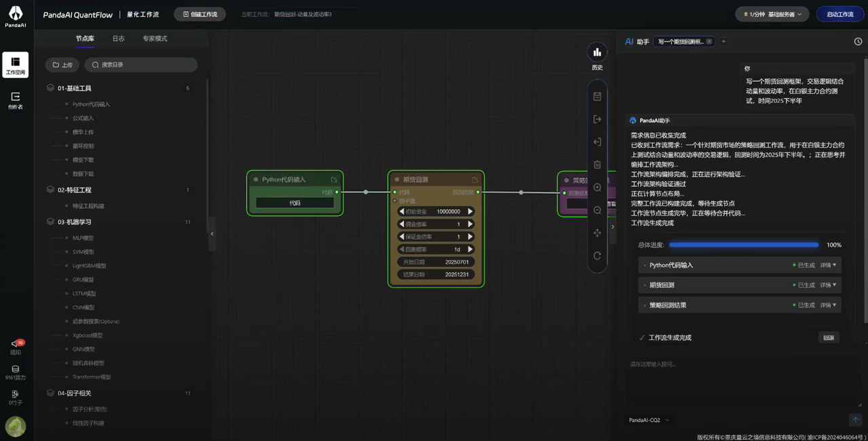Click the save icon in canvas toolbar
This screenshot has width=868, height=441.
(x=597, y=96)
